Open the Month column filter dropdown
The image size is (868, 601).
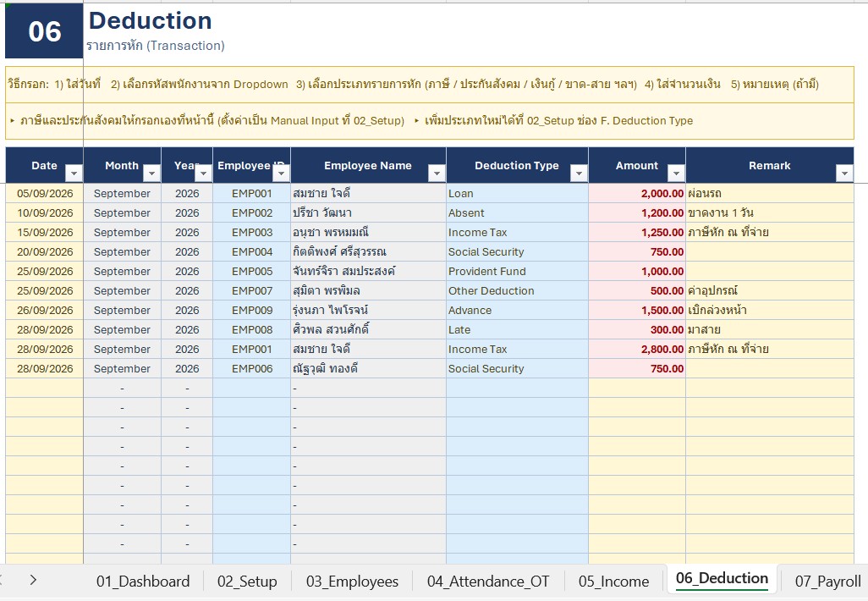tap(151, 174)
